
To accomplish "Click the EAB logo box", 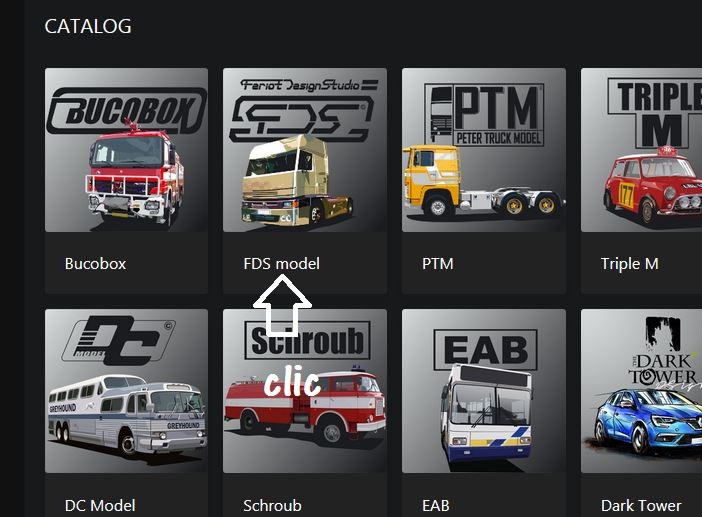I will (x=485, y=350).
